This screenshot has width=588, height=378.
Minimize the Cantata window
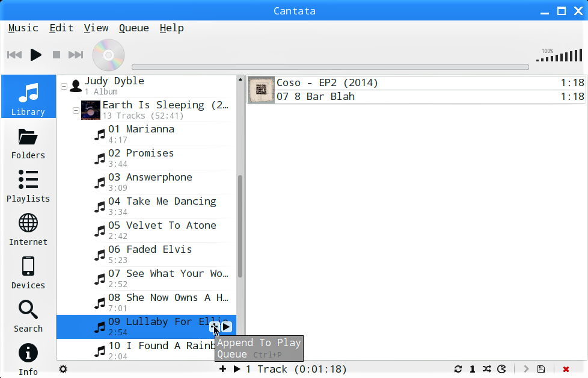[545, 11]
